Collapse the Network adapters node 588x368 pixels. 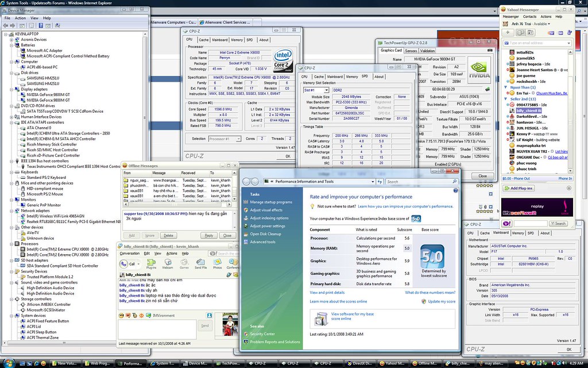(11, 210)
